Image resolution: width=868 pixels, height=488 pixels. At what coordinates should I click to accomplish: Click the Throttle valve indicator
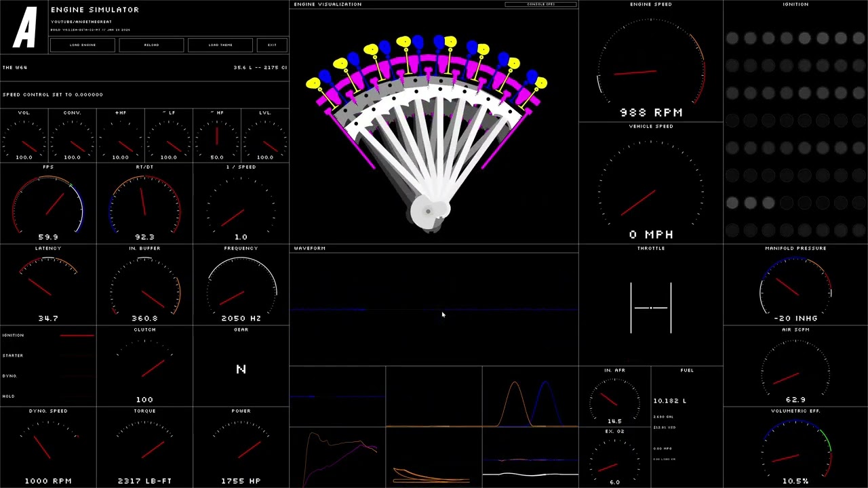(x=651, y=308)
